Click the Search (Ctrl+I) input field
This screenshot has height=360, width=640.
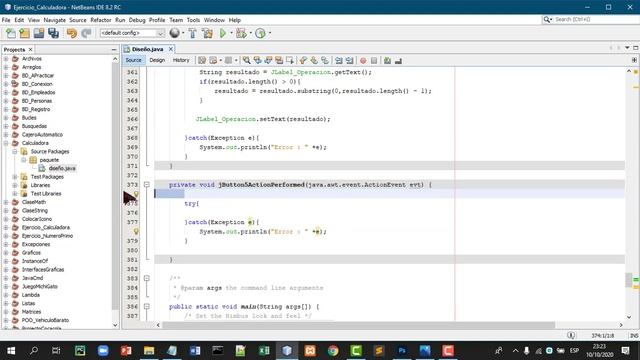point(595,19)
